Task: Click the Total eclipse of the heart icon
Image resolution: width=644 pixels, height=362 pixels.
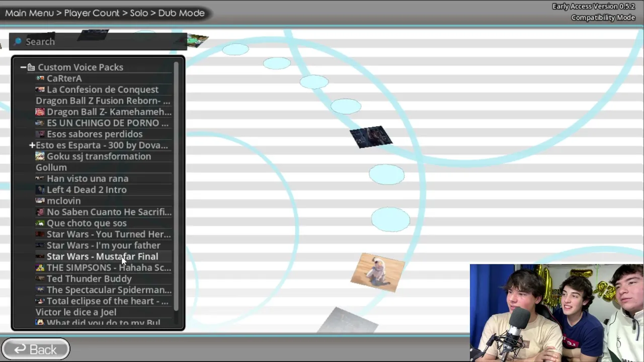Action: coord(40,301)
